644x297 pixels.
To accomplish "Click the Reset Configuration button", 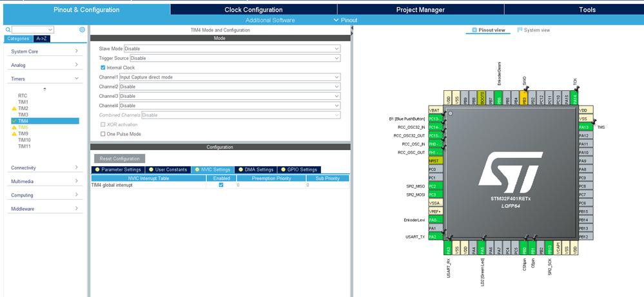I will [119, 158].
